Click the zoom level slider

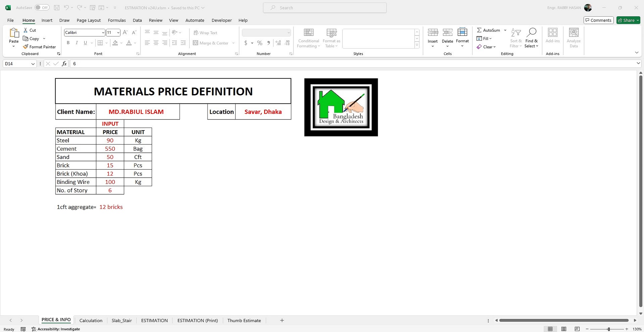click(608, 329)
